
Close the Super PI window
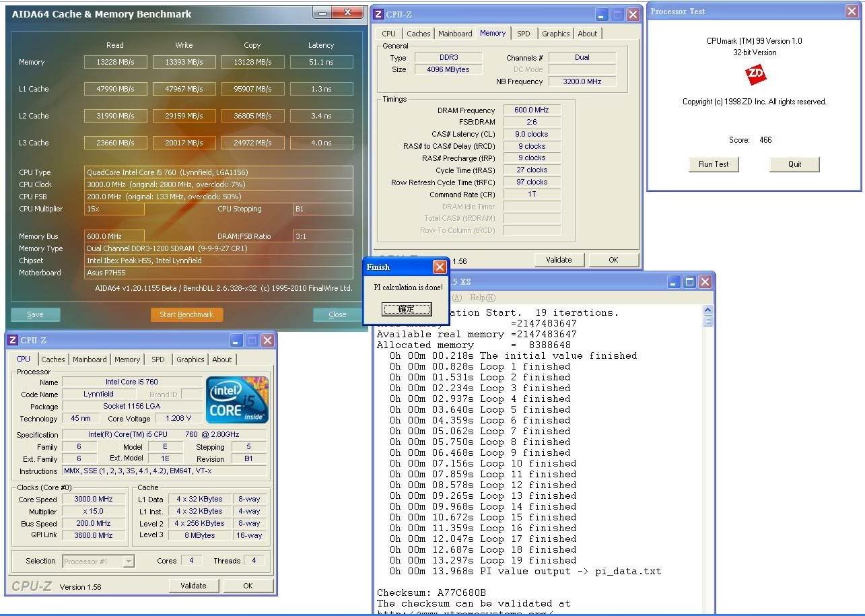pos(705,282)
